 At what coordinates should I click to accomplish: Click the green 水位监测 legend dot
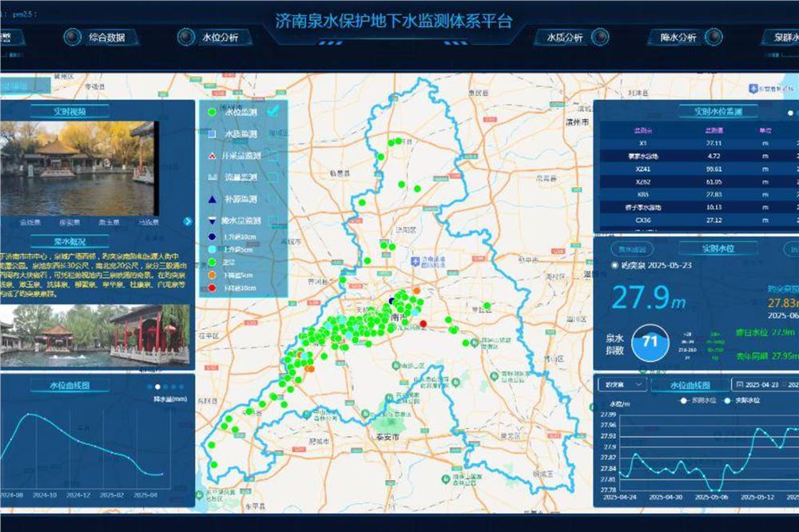[212, 113]
